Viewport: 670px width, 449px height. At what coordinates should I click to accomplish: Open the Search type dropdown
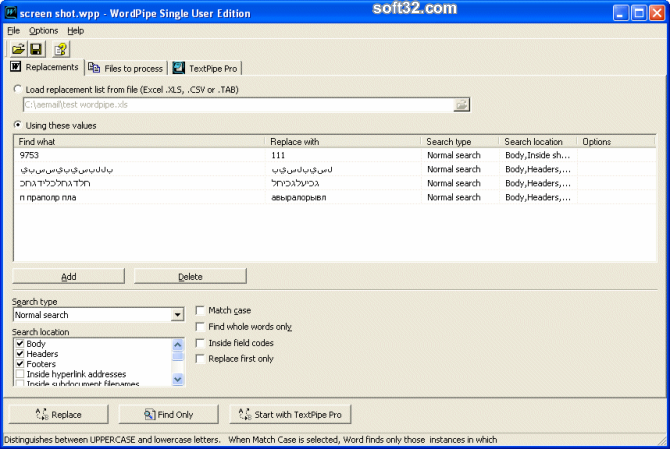coord(177,315)
